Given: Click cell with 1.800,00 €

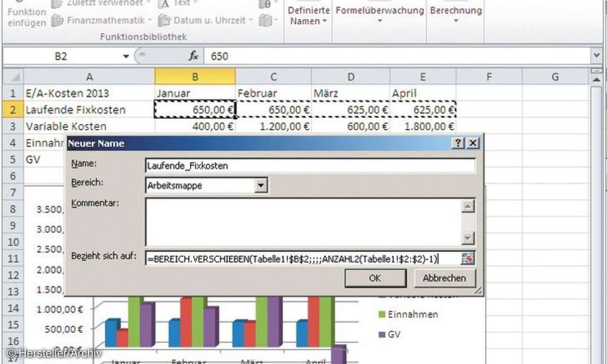Looking at the screenshot, I should click(x=423, y=126).
